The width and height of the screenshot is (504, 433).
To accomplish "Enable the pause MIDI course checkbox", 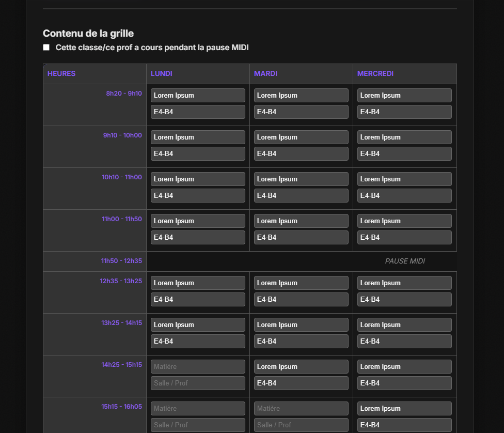I will click(46, 48).
